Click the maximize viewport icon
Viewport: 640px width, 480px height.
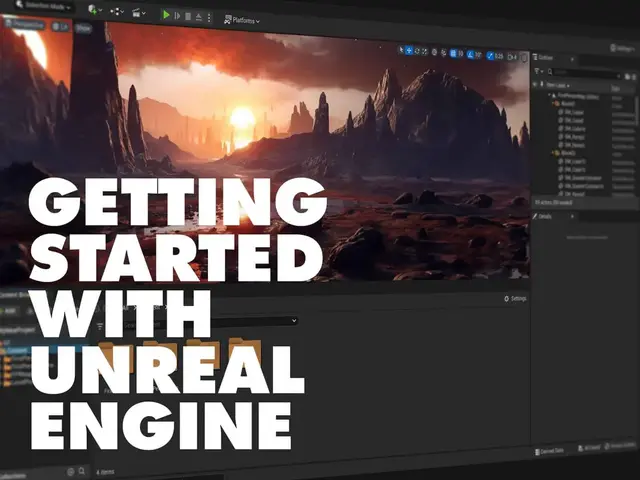pos(524,58)
